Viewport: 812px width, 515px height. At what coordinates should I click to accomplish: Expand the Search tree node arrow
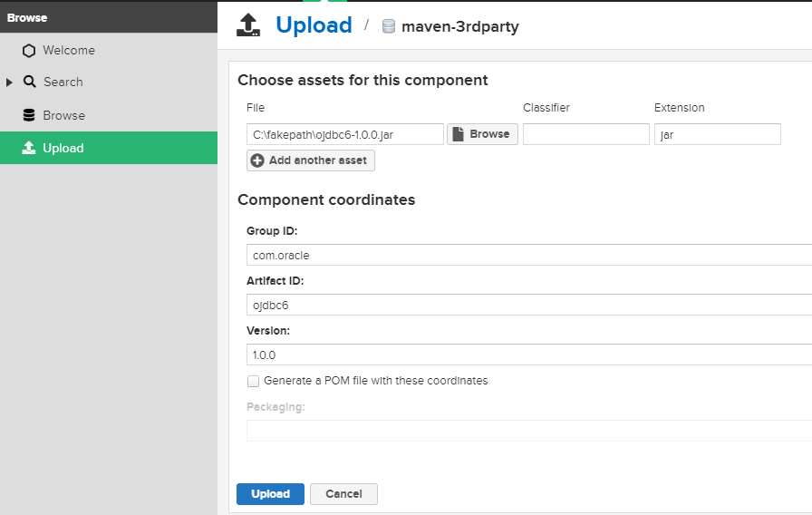pos(9,83)
